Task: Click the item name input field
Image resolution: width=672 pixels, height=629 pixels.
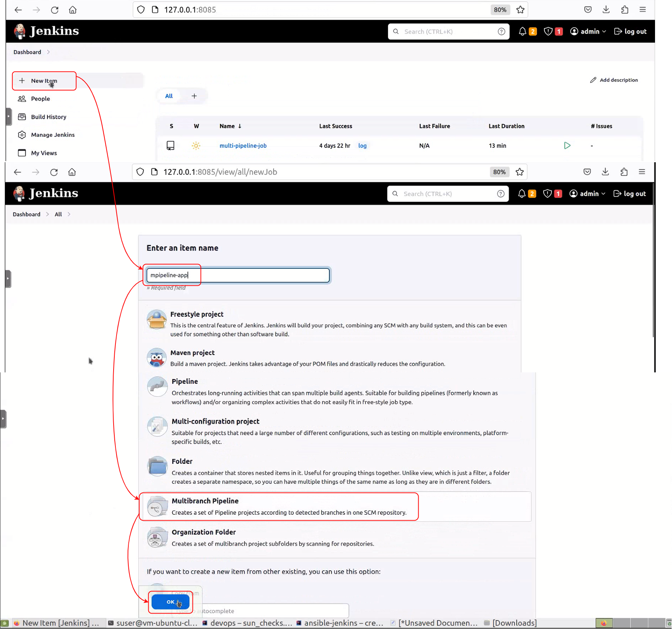Action: tap(238, 275)
